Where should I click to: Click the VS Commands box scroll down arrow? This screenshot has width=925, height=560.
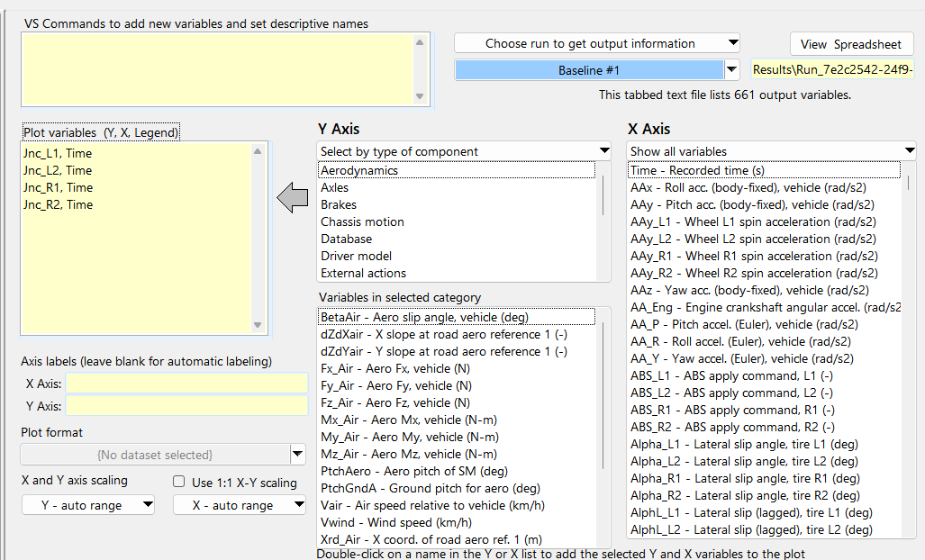[419, 96]
